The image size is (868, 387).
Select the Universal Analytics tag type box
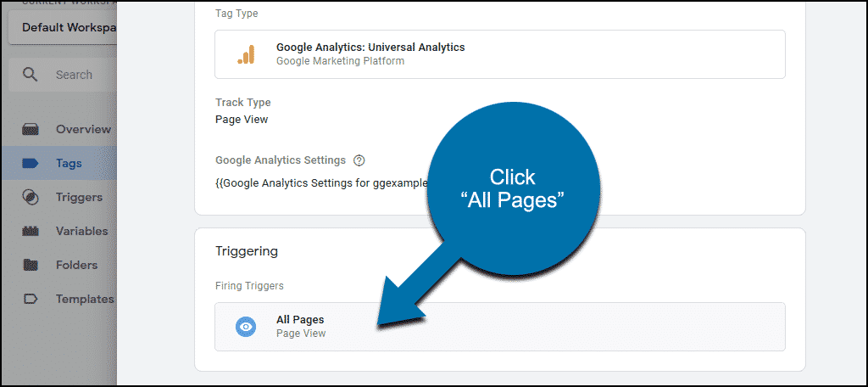click(x=500, y=53)
